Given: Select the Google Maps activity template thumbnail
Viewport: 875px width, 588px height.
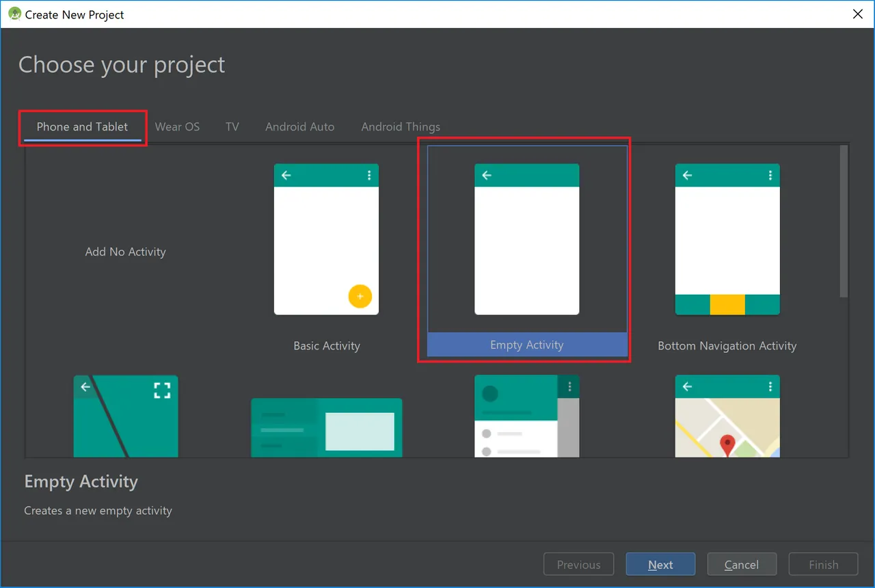Looking at the screenshot, I should pos(727,416).
